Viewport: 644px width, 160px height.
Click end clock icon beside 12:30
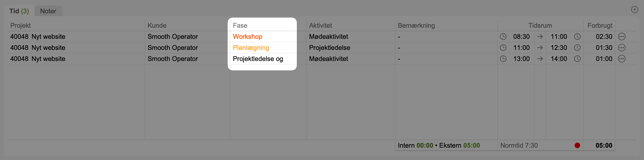point(577,48)
